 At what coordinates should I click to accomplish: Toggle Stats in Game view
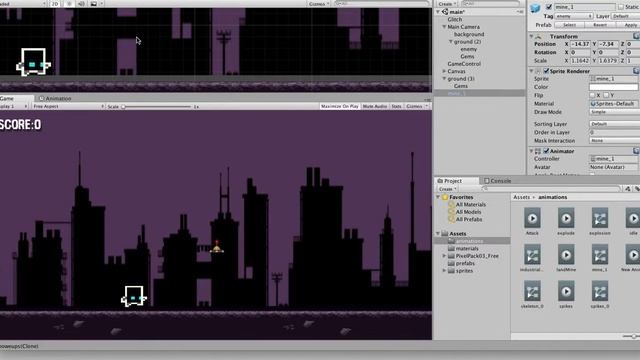click(396, 106)
